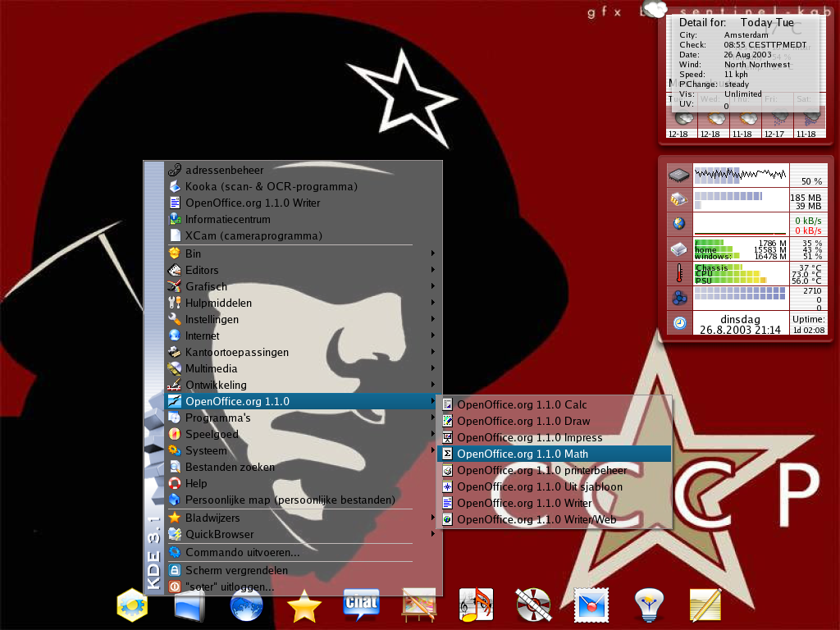Click the OpenOffice.org Impress submenu icon
Screen dimensions: 840x630
(447, 438)
